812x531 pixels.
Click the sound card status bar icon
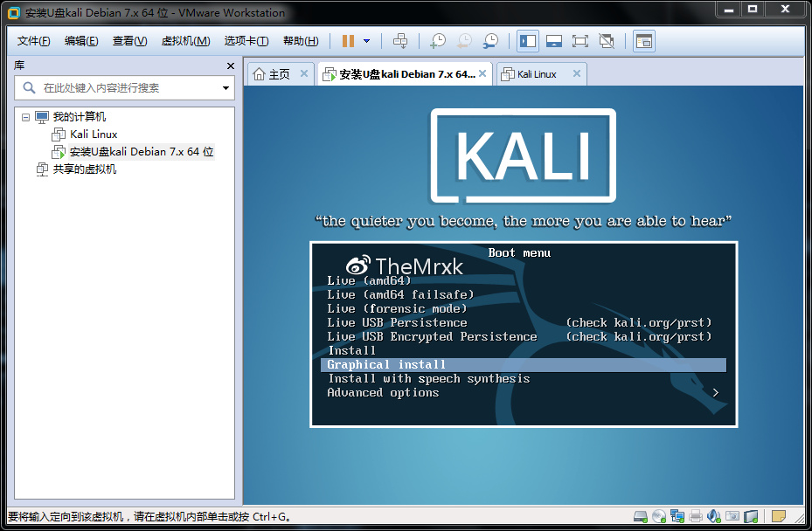click(714, 516)
